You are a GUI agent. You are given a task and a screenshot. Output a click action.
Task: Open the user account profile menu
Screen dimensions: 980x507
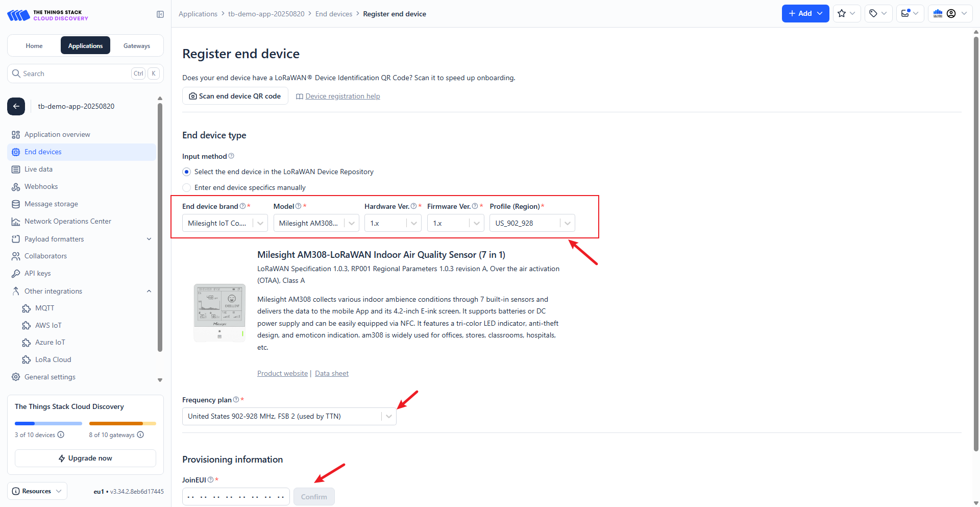point(950,14)
